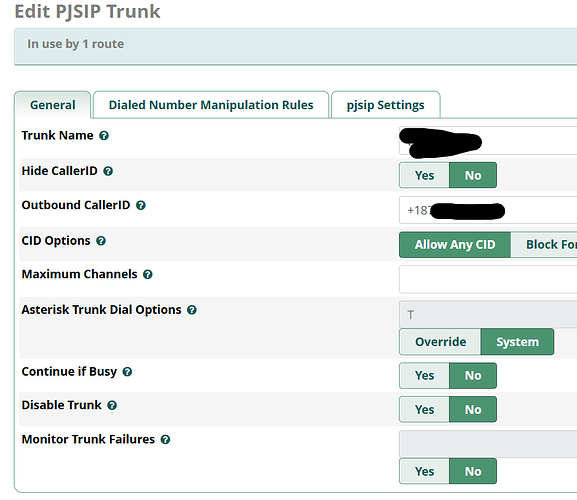
Task: Open the pjsip Settings tab
Action: coord(385,105)
